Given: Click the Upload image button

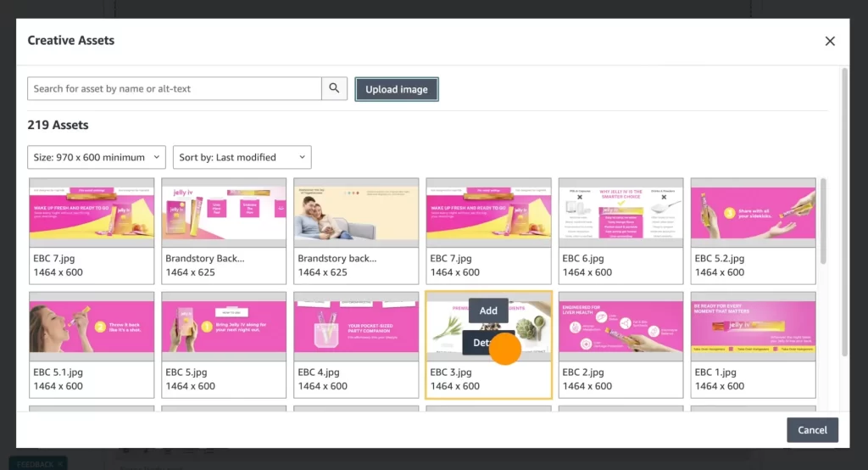Looking at the screenshot, I should [x=397, y=89].
